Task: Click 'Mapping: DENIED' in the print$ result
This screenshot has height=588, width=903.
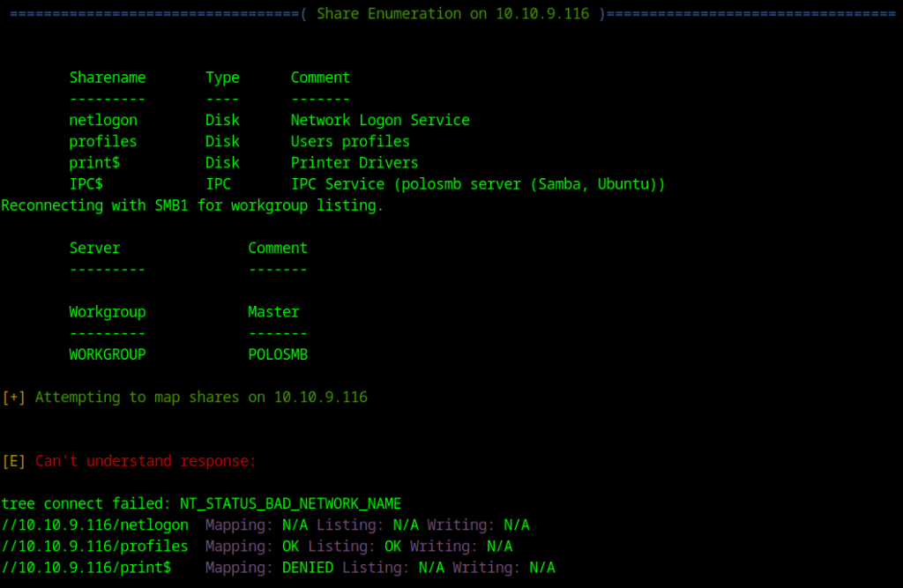Action: point(270,568)
